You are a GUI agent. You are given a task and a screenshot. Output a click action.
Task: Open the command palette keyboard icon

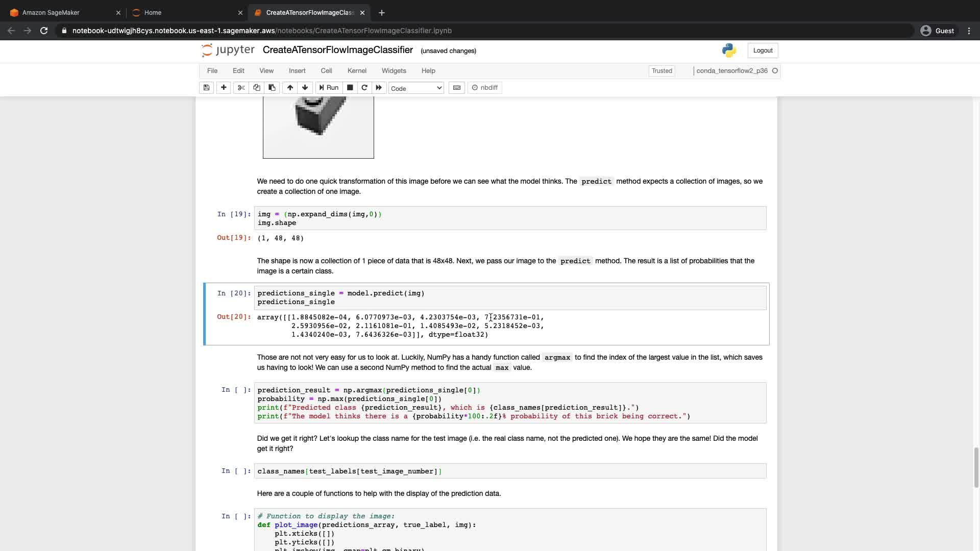457,88
